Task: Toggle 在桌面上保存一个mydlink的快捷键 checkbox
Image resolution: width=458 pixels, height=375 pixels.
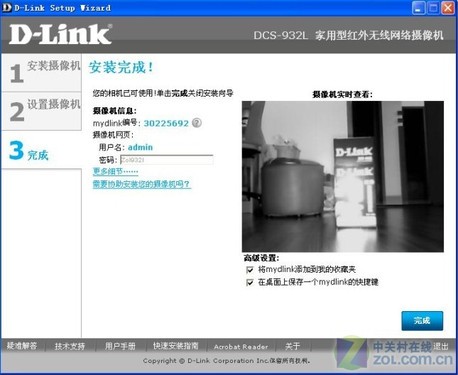Action: coord(250,282)
